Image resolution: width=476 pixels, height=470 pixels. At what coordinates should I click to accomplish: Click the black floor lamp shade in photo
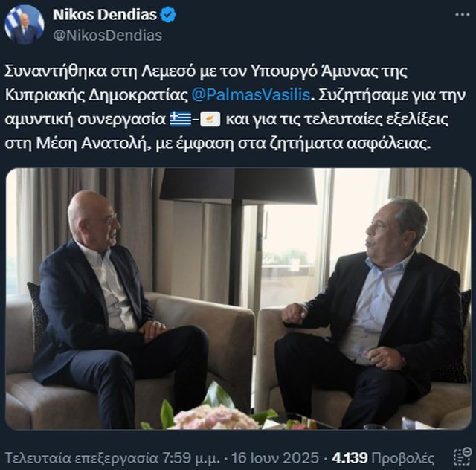(238, 184)
